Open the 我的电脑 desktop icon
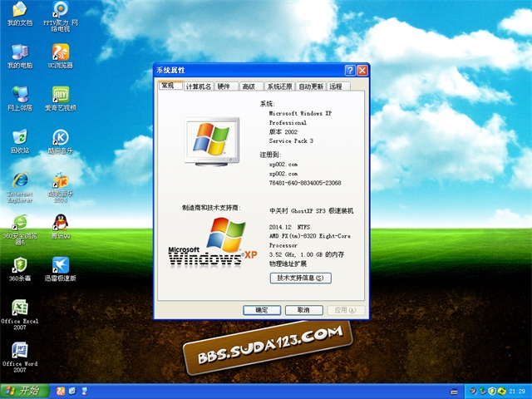The width and height of the screenshot is (532, 399). [19, 52]
